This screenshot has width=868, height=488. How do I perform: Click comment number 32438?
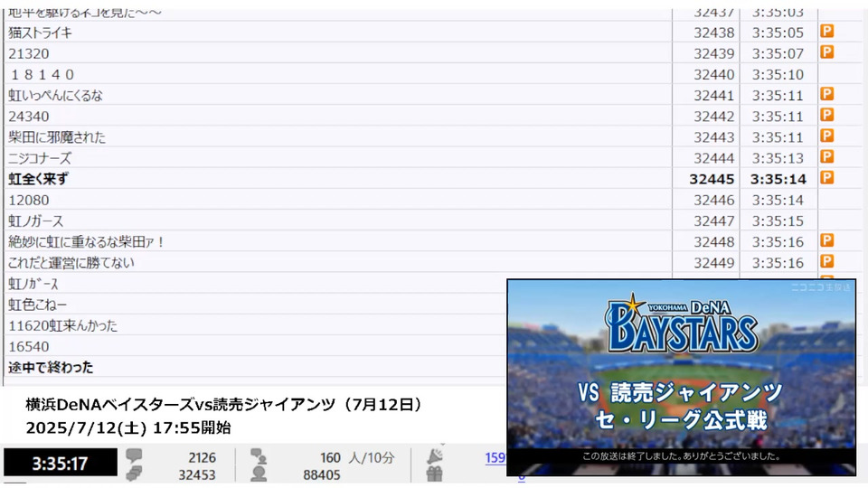coord(714,33)
